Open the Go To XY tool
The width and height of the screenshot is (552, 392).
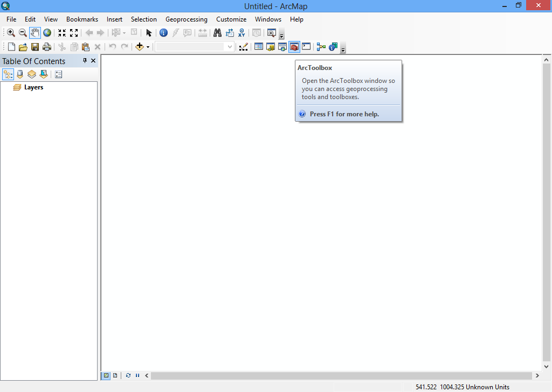point(241,33)
